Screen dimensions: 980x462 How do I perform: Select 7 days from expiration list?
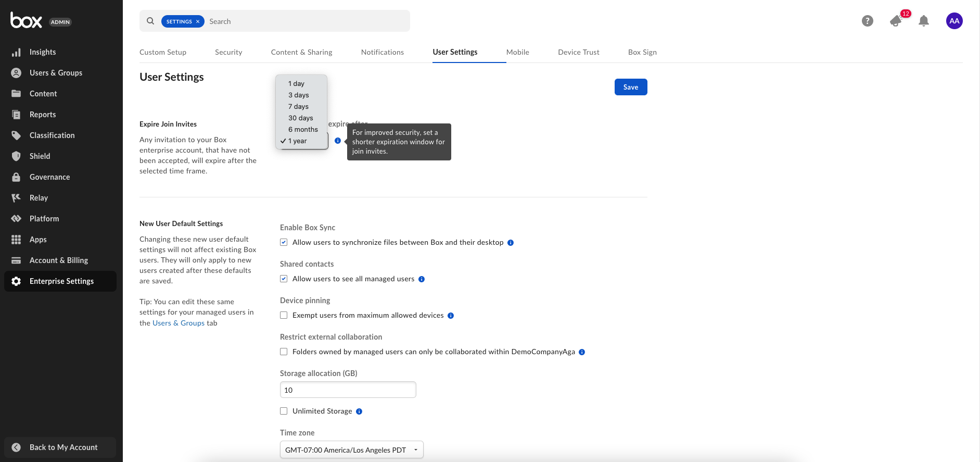click(x=298, y=106)
